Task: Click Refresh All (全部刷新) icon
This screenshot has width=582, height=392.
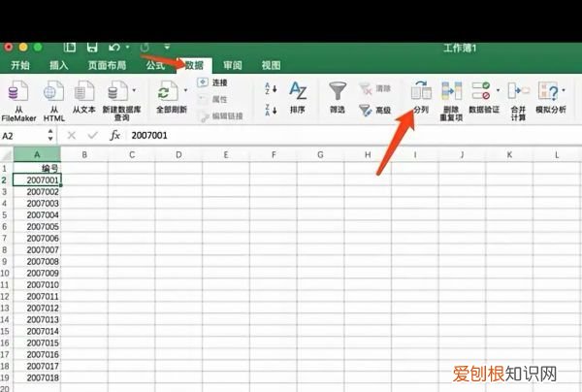Action: coord(168,91)
